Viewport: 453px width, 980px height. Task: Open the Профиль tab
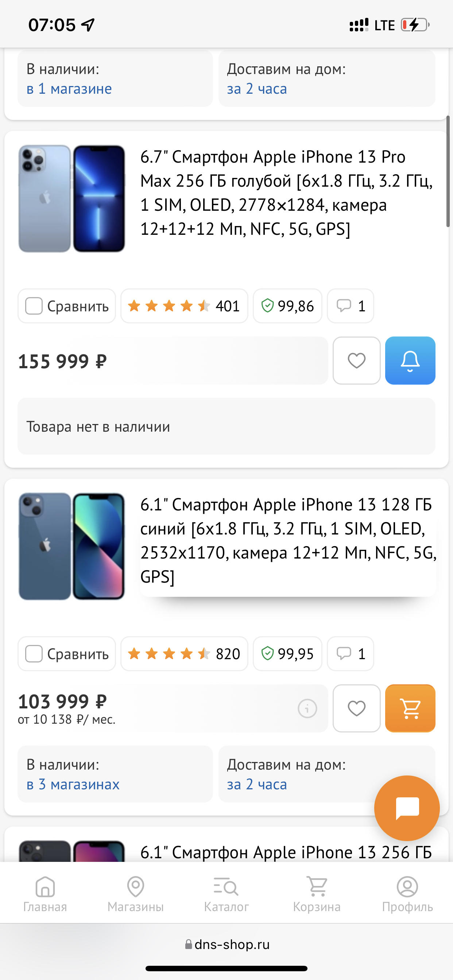click(407, 894)
